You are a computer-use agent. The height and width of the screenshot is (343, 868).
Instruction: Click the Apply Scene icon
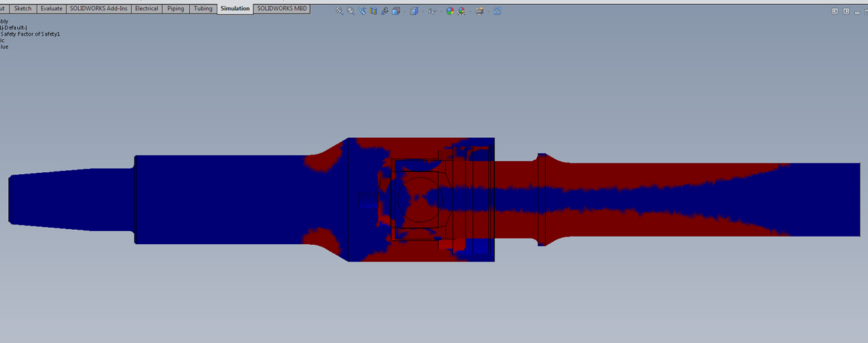461,11
